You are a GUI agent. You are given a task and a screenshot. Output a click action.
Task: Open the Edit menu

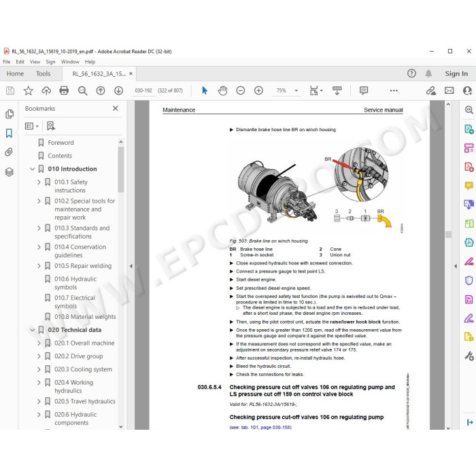(x=20, y=62)
